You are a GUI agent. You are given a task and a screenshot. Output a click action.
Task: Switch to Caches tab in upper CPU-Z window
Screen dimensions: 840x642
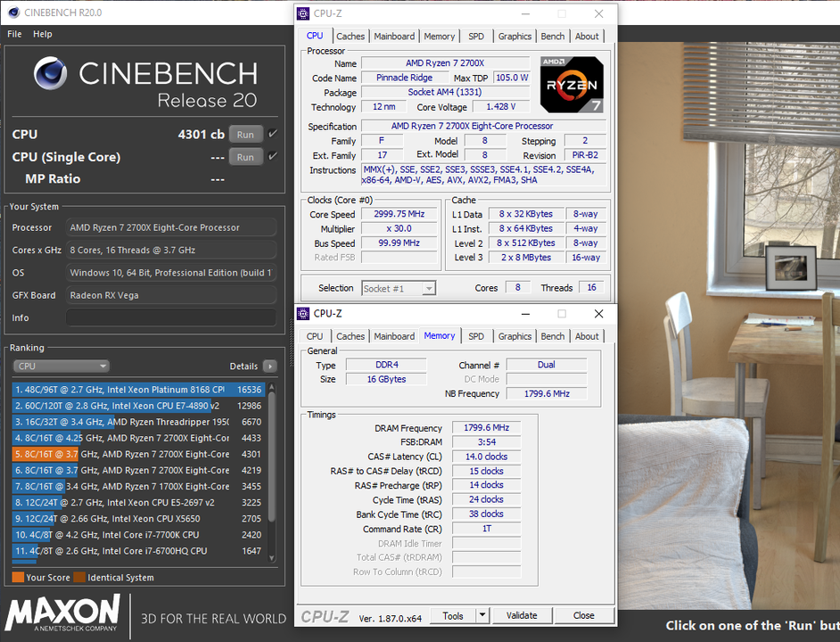point(350,36)
